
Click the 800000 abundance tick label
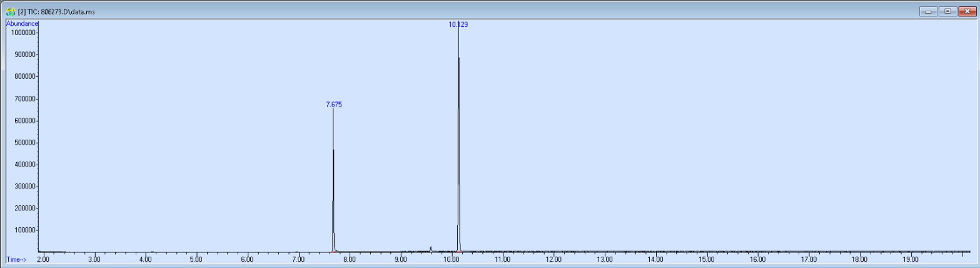[x=24, y=76]
